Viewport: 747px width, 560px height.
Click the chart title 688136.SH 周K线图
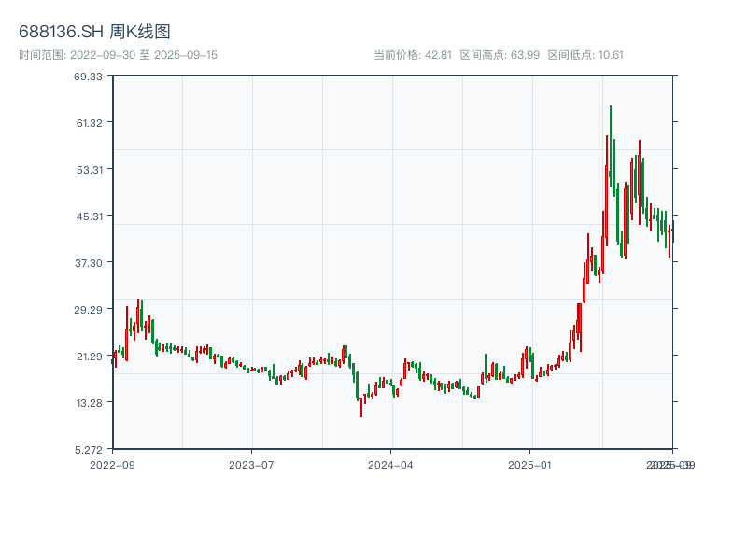tap(94, 32)
